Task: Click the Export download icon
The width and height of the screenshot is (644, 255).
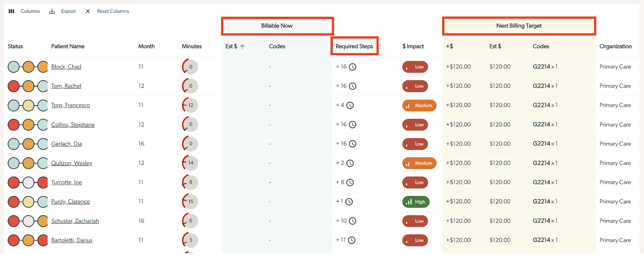Action: point(52,11)
